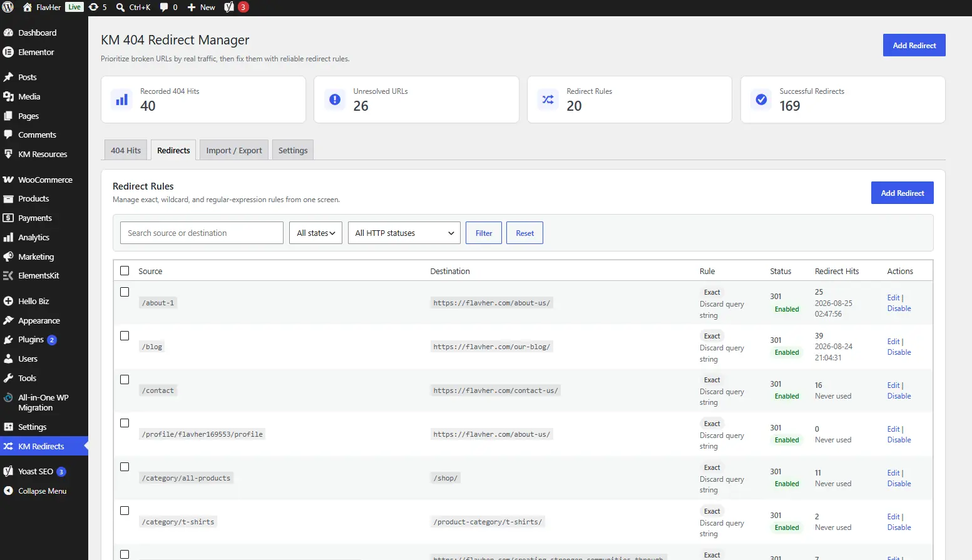Click the Posts pin icon
The image size is (972, 560).
click(x=8, y=77)
